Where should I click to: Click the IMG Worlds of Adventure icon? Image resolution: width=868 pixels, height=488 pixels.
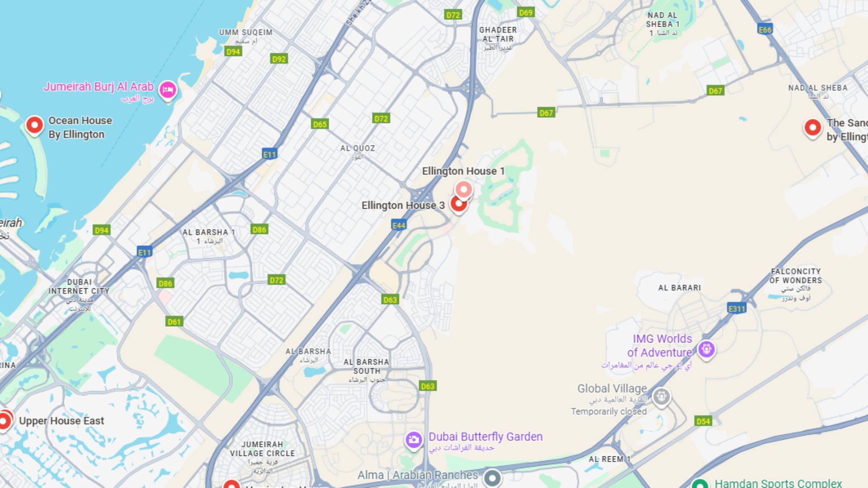point(706,350)
